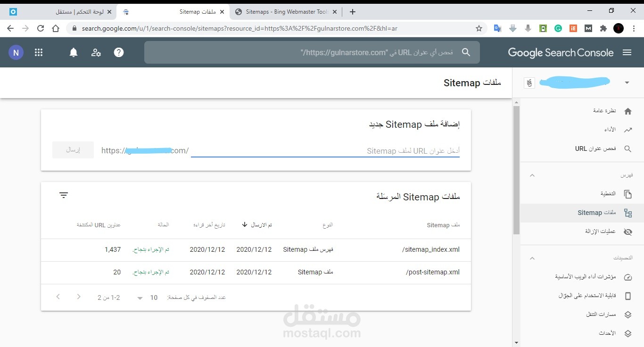Open the help question mark icon

tap(119, 52)
